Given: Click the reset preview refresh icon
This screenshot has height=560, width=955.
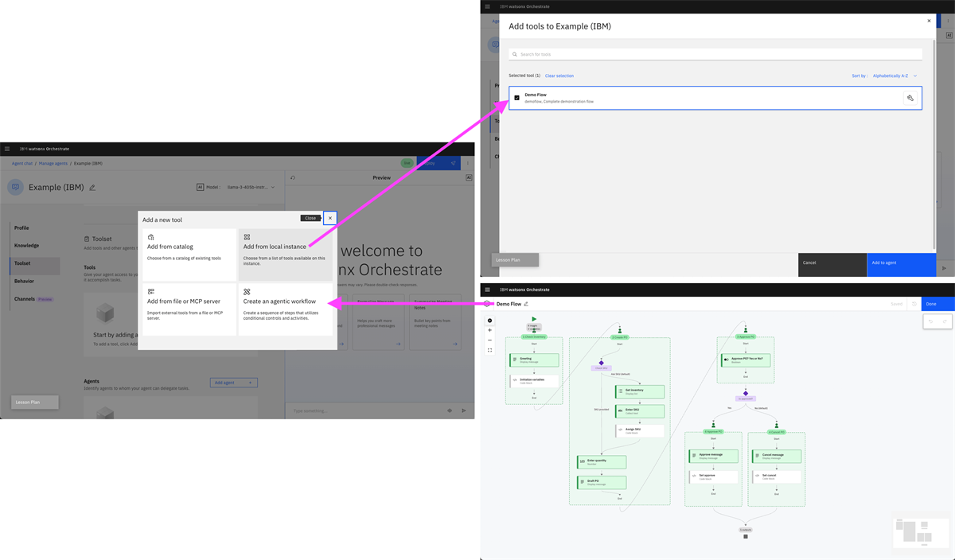Looking at the screenshot, I should (293, 177).
